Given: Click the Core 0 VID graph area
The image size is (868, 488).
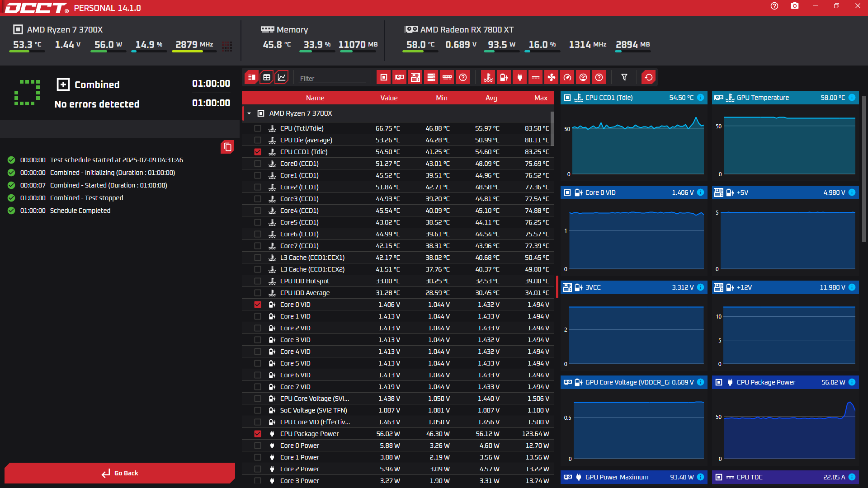Looking at the screenshot, I should pos(634,238).
